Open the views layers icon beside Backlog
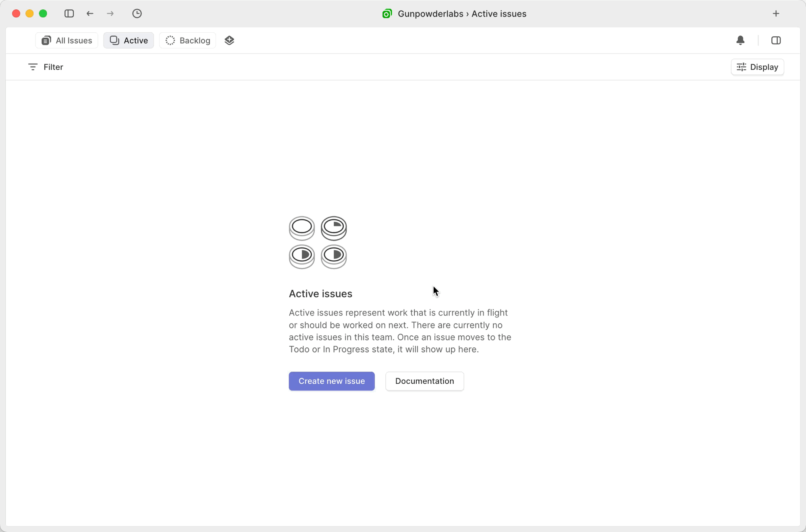The height and width of the screenshot is (532, 806). [x=229, y=40]
